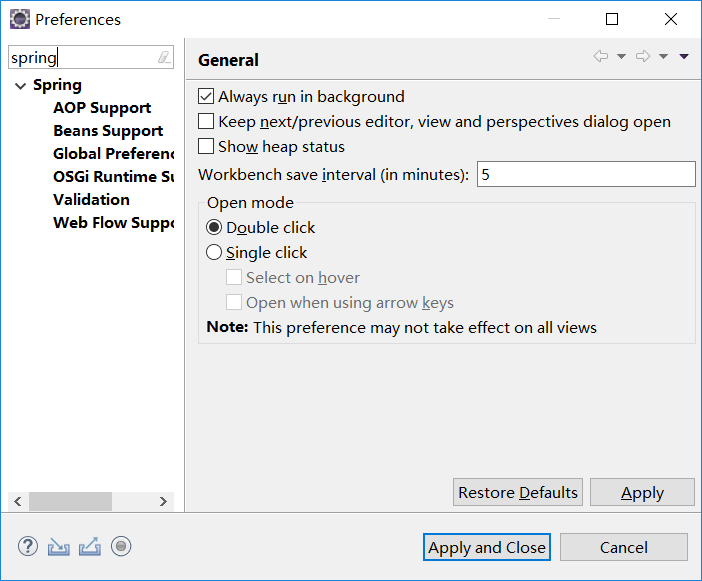Toggle the Select on hover checkbox
Screen dimensions: 702x581
(234, 278)
